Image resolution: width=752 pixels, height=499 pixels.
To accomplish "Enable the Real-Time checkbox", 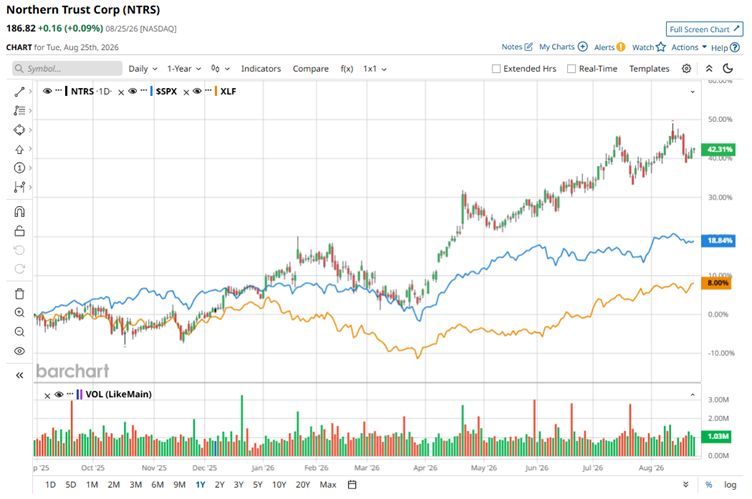I will point(571,69).
